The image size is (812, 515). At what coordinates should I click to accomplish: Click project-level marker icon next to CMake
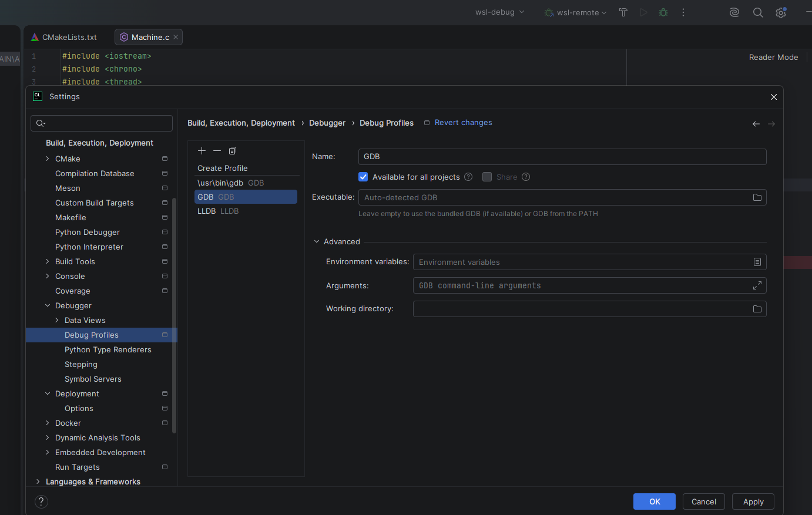(165, 159)
